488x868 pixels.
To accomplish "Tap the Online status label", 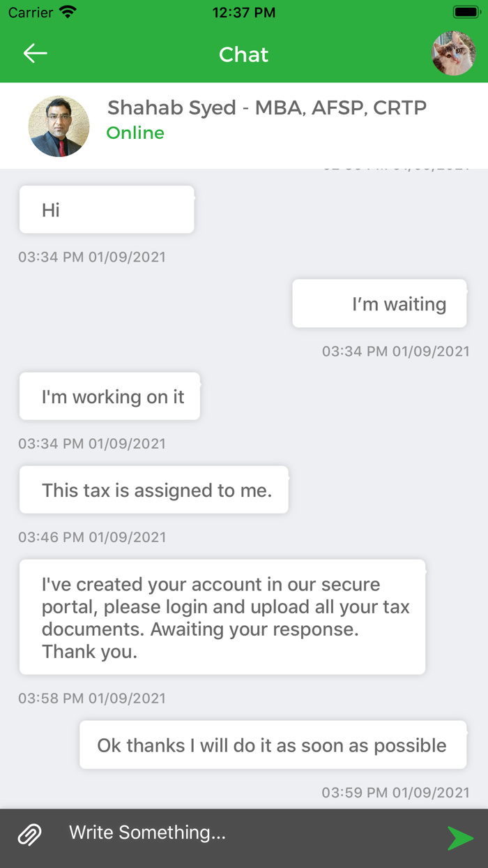I will (x=135, y=133).
